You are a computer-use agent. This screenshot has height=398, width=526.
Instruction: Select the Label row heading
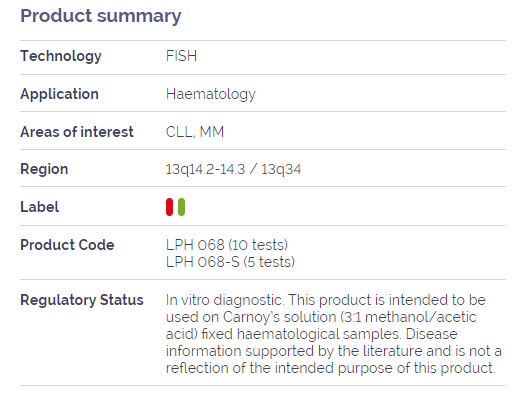40,207
